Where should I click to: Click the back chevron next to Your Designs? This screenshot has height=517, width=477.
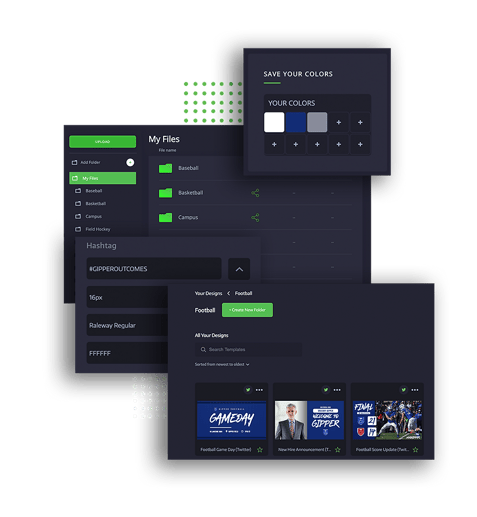coord(228,293)
